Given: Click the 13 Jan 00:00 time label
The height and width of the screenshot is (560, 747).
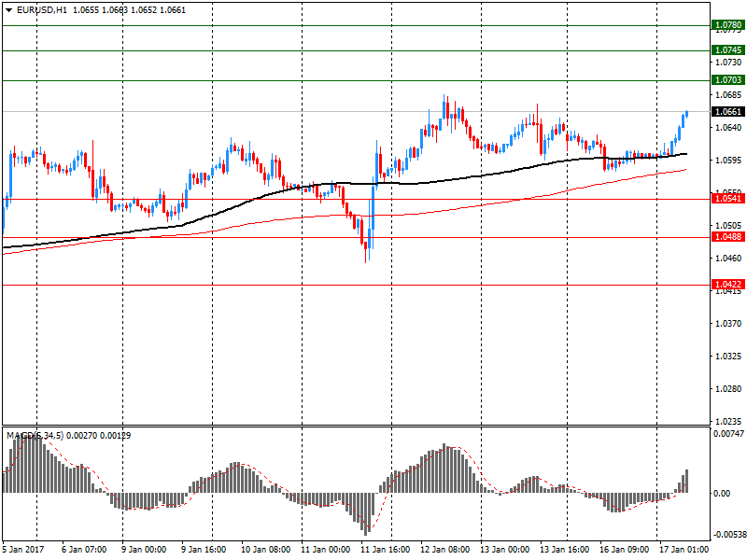Looking at the screenshot, I should (504, 550).
